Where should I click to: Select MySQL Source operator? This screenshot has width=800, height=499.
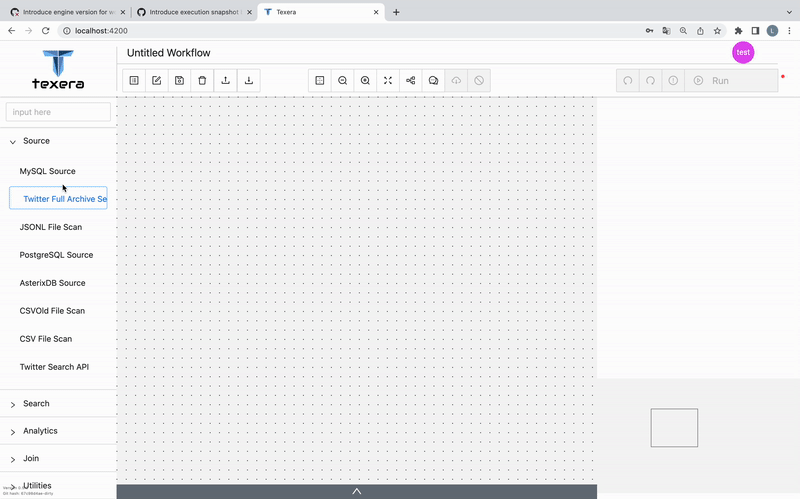pyautogui.click(x=47, y=171)
